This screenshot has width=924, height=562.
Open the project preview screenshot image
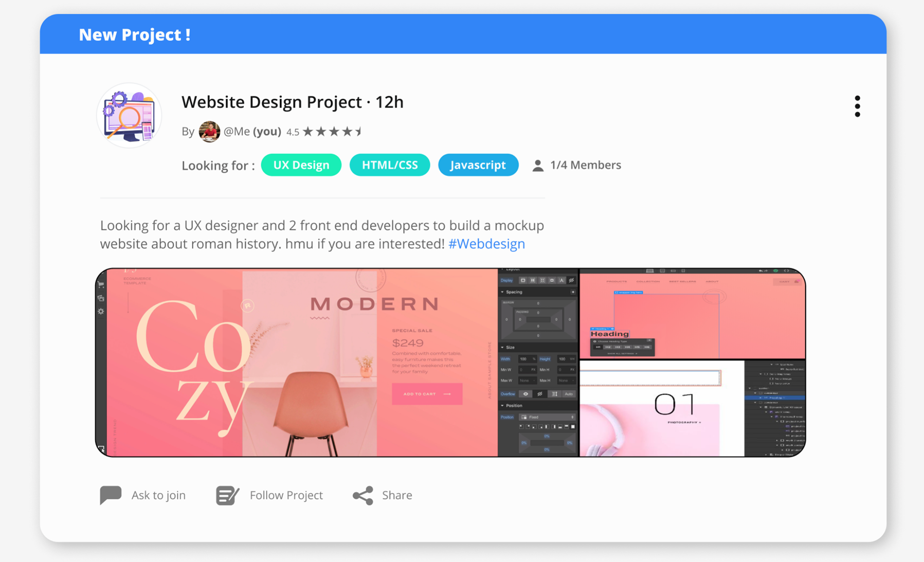point(450,363)
